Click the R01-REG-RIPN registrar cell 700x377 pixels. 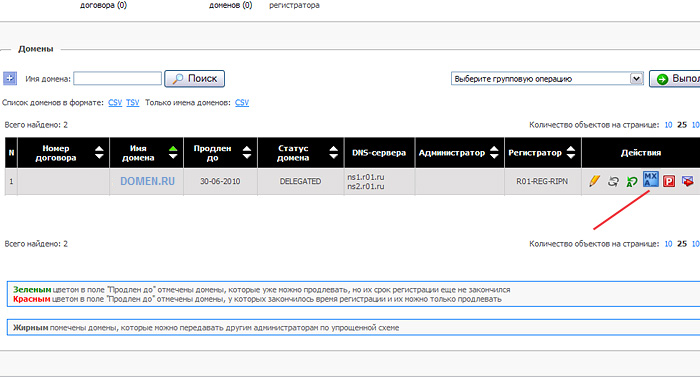pyautogui.click(x=542, y=181)
